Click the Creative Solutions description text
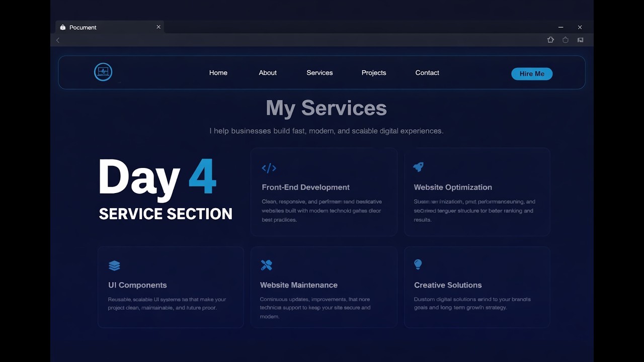The width and height of the screenshot is (644, 362). click(x=472, y=303)
